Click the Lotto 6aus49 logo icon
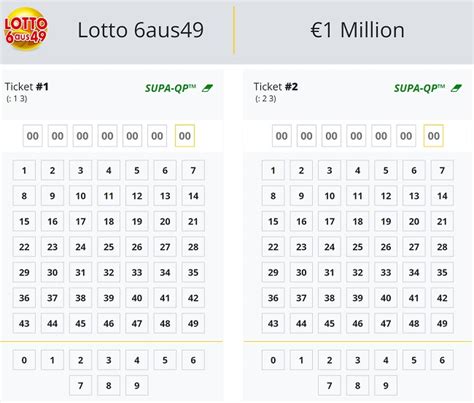The width and height of the screenshot is (474, 403). [x=25, y=30]
